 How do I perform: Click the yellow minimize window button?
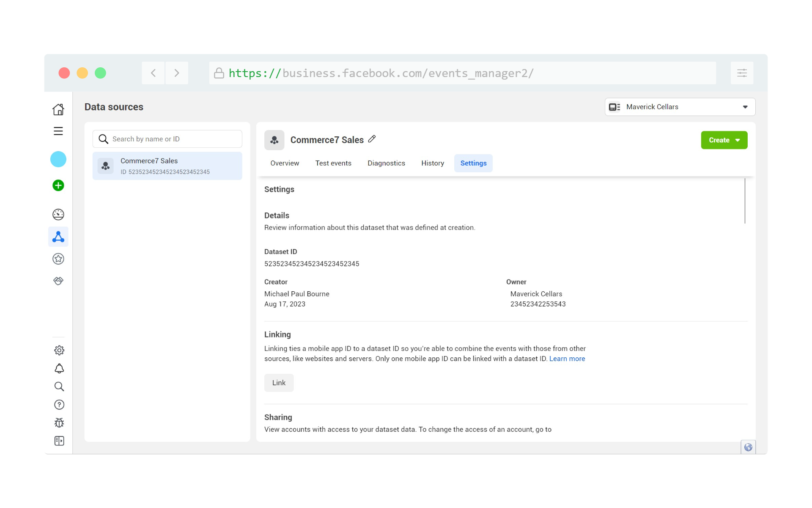pyautogui.click(x=82, y=73)
